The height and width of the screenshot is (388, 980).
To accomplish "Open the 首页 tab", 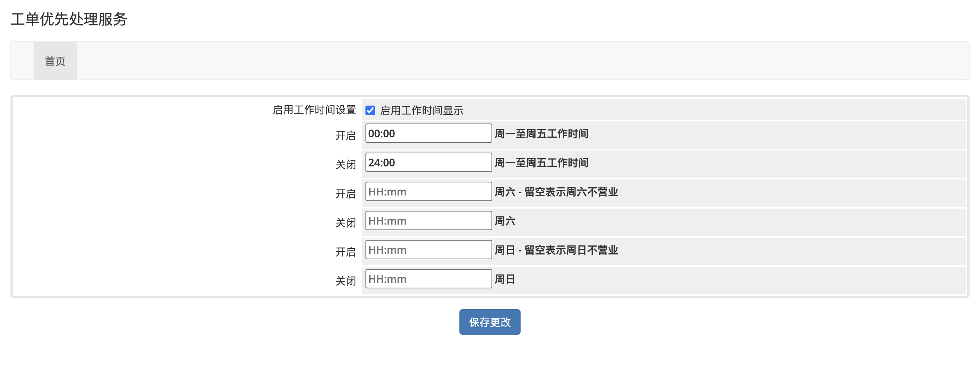I will (55, 61).
